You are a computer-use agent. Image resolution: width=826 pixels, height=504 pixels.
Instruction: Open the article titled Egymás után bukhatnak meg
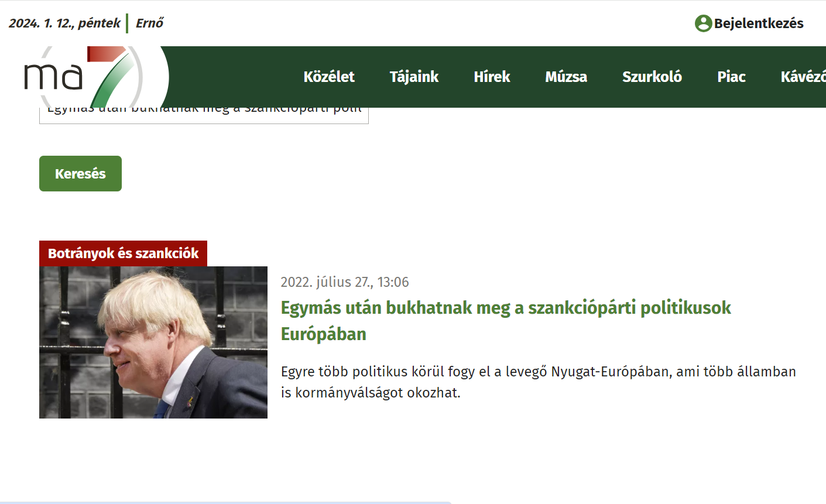(505, 308)
